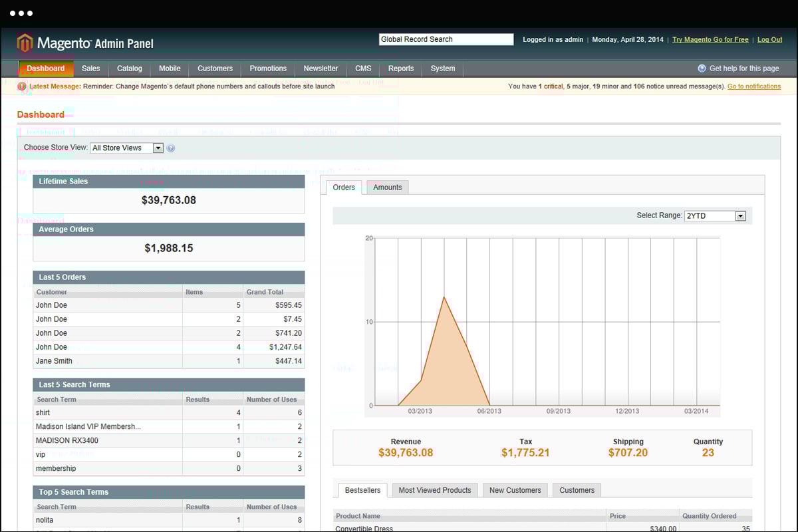Switch to the Amounts tab
Image resolution: width=798 pixels, height=532 pixels.
click(388, 188)
